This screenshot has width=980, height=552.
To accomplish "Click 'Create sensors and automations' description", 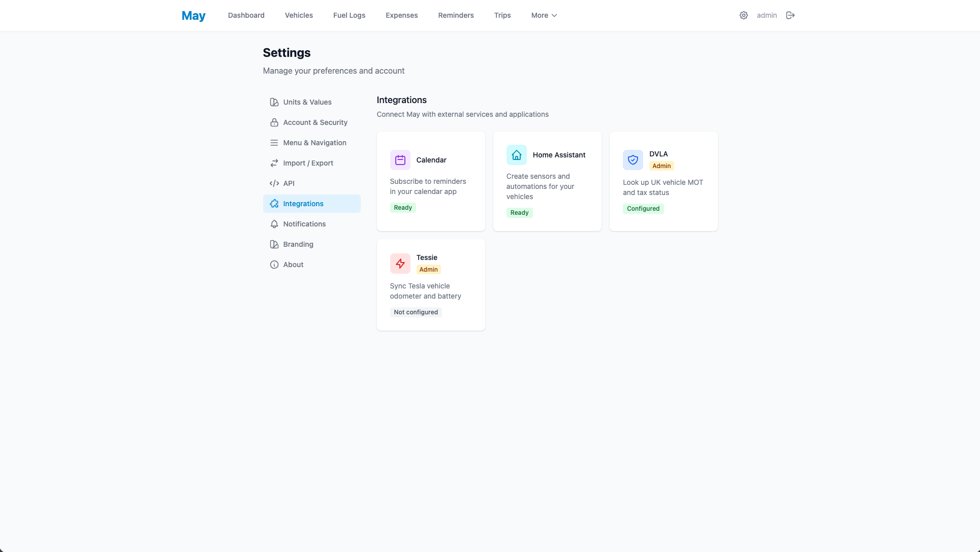I will 540,186.
